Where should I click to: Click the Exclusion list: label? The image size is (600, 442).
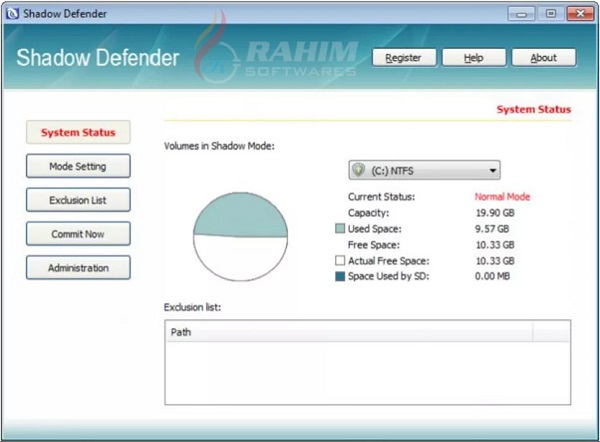click(x=192, y=307)
